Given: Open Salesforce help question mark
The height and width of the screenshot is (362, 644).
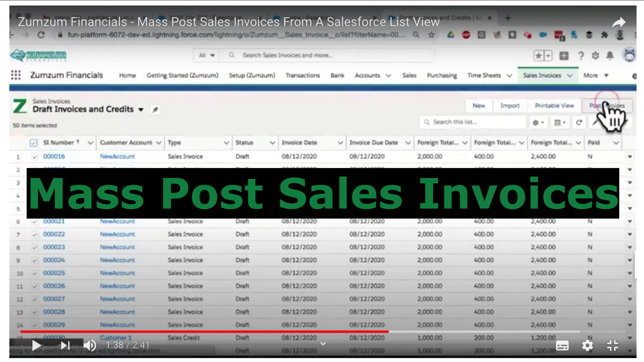Looking at the screenshot, I should (581, 56).
